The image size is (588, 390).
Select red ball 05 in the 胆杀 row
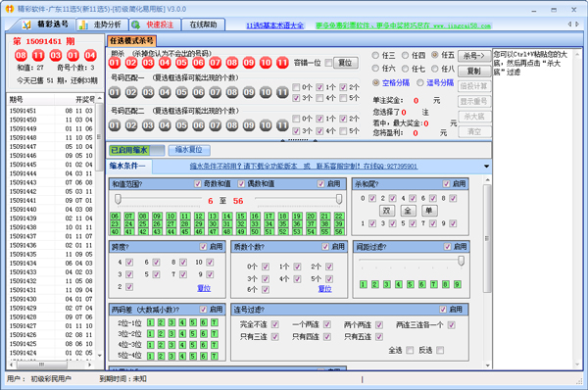pos(181,63)
